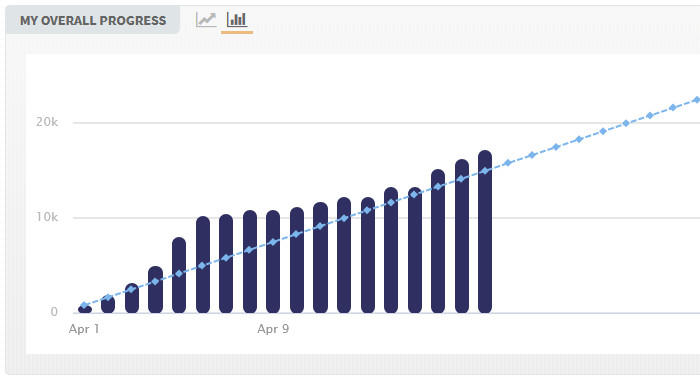
Task: Open the MY OVERALL PROGRESS tab
Action: pyautogui.click(x=93, y=21)
